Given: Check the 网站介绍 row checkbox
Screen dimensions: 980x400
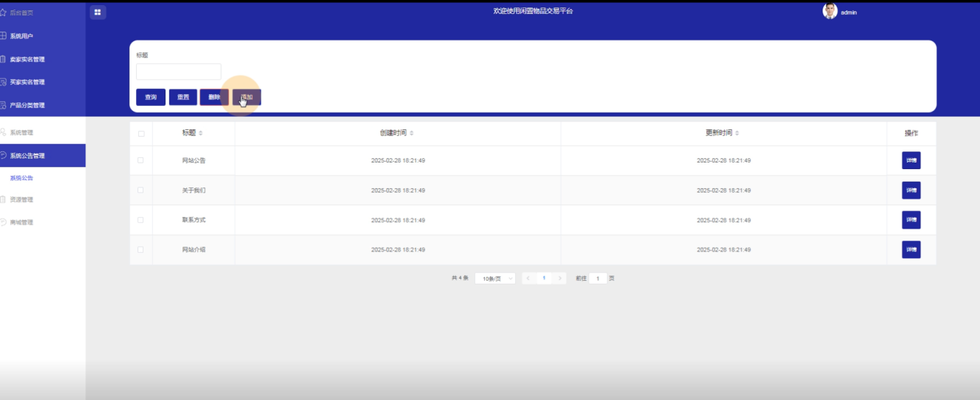Looking at the screenshot, I should click(141, 249).
